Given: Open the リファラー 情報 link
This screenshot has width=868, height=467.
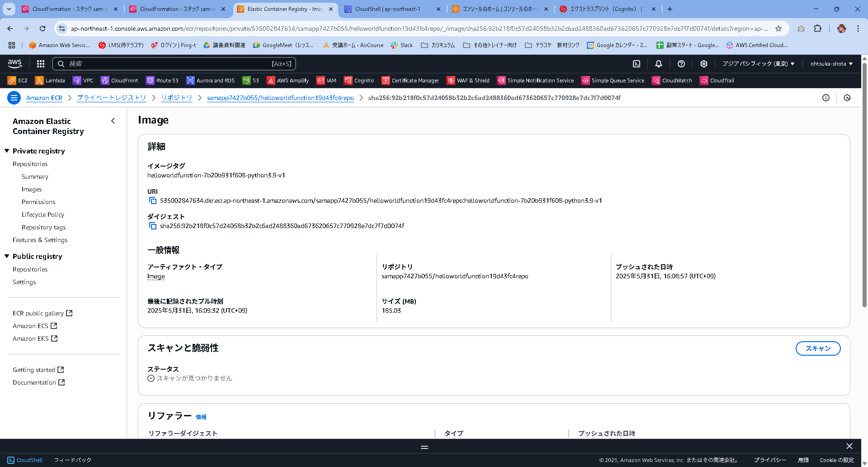Looking at the screenshot, I should pyautogui.click(x=201, y=417).
